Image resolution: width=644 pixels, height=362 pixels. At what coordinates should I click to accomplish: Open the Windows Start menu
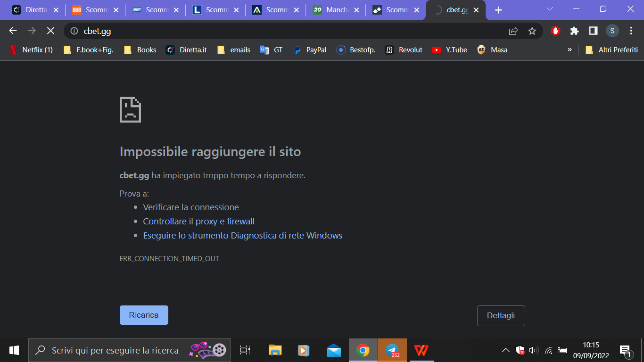(14, 350)
